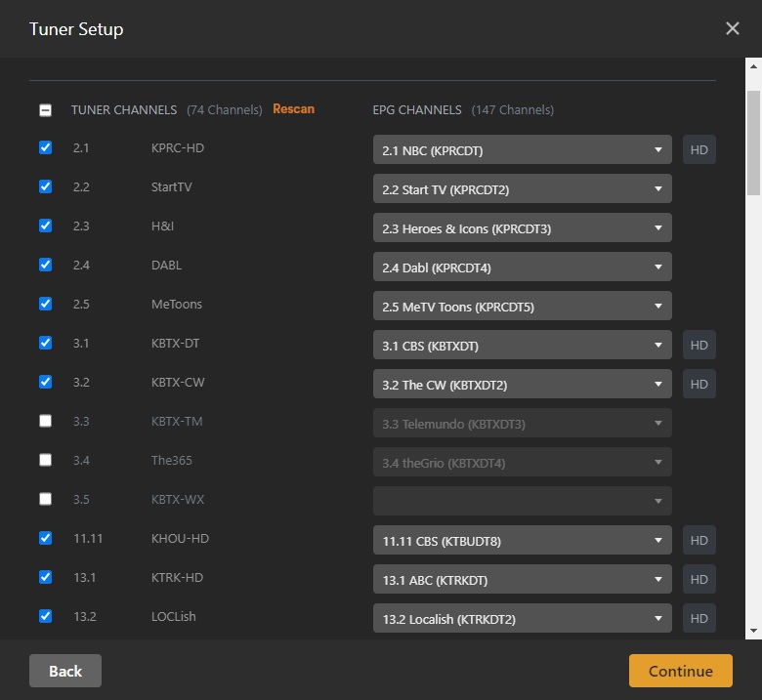Uncheck channel 3.2 KBTX-CW

pos(45,382)
